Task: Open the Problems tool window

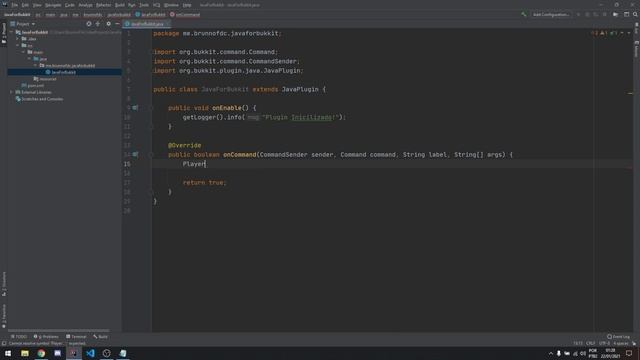Action: [x=46, y=337]
